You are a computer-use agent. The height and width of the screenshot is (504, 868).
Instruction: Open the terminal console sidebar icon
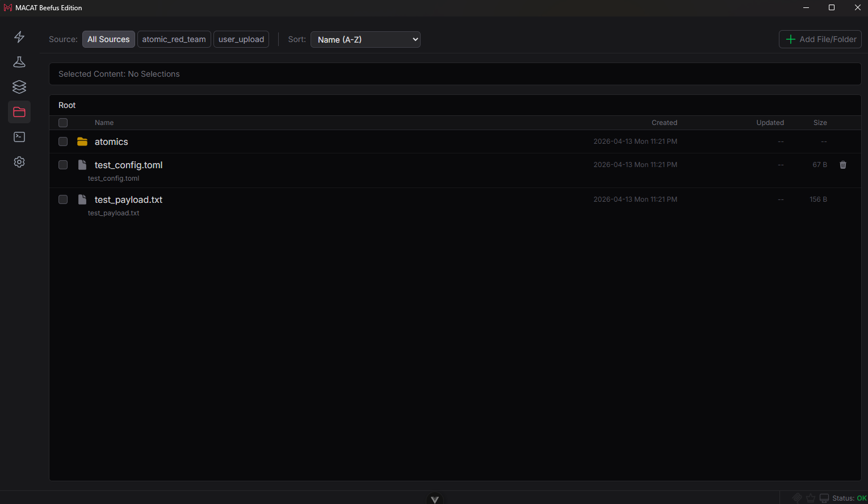click(19, 137)
